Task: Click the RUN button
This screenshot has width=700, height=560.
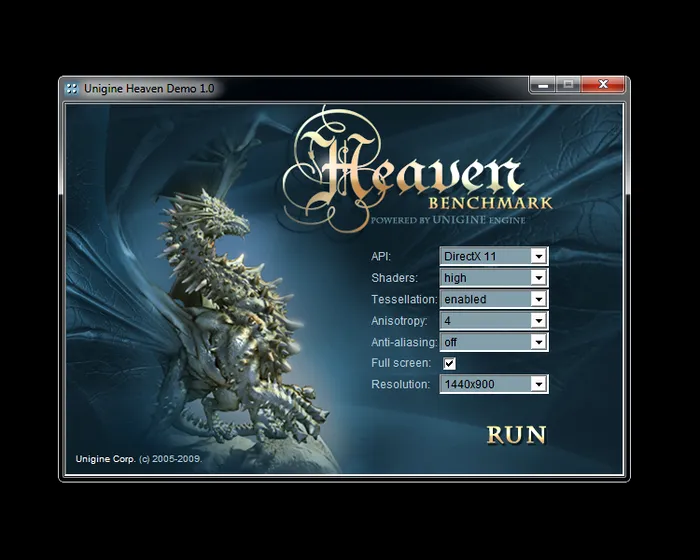Action: click(517, 435)
